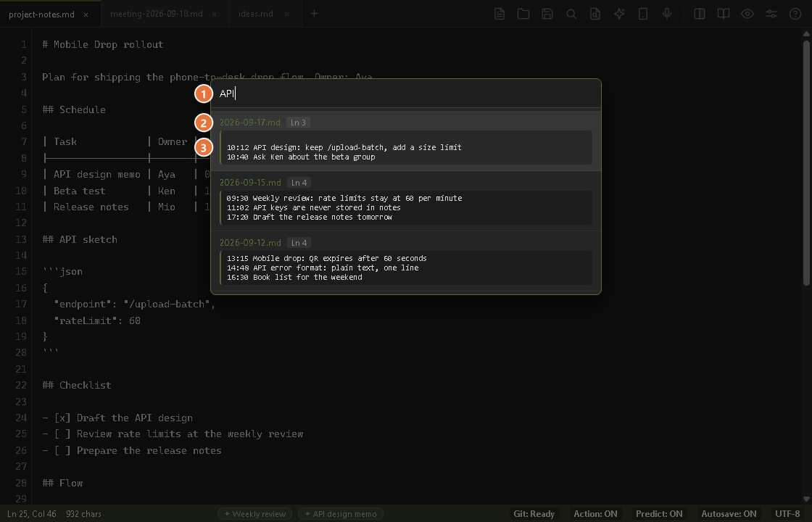Toggle Action: ON in status bar
812x522 pixels.
[595, 514]
